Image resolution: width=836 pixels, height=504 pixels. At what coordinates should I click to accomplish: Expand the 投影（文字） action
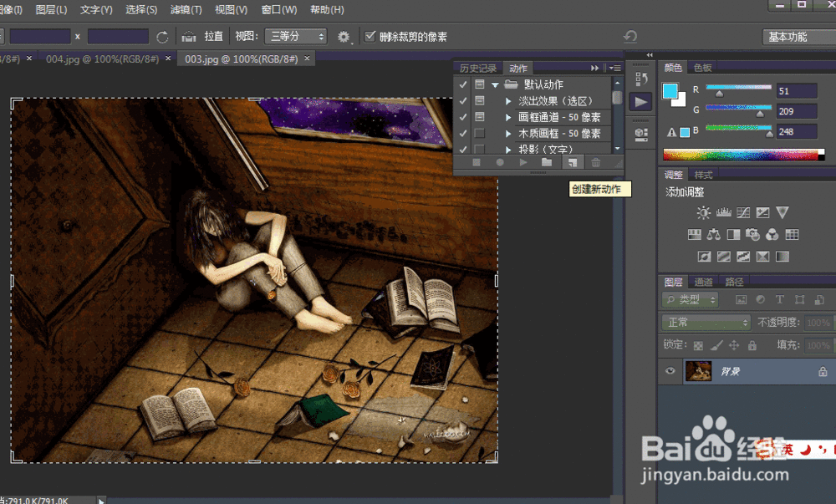coord(508,149)
